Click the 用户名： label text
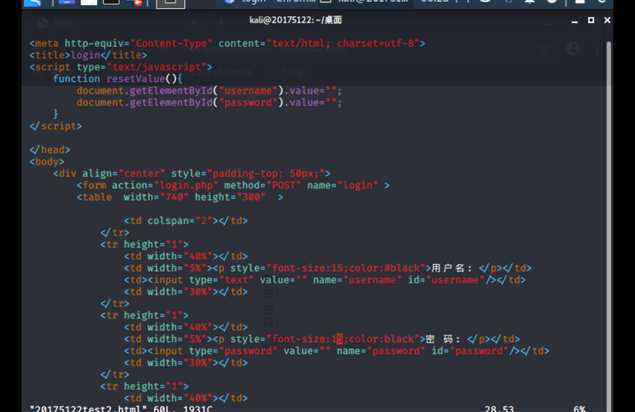 pyautogui.click(x=452, y=268)
